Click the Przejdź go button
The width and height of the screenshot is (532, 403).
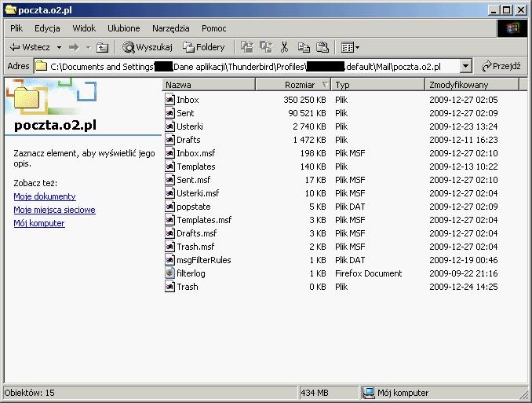pos(501,66)
